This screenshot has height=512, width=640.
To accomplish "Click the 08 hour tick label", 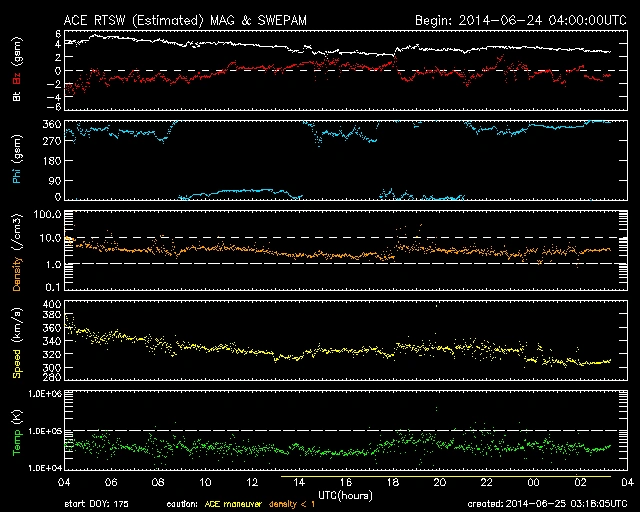I will point(157,482).
